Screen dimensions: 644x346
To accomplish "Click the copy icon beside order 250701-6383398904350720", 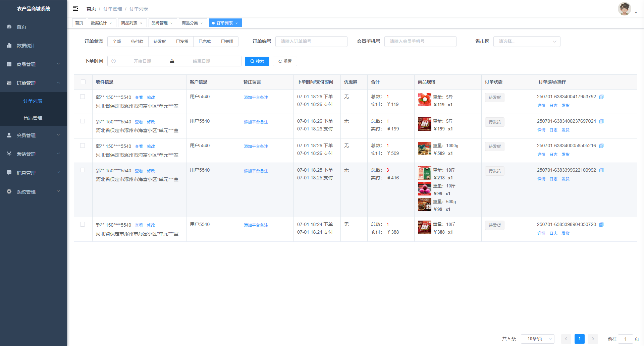I will (x=601, y=225).
